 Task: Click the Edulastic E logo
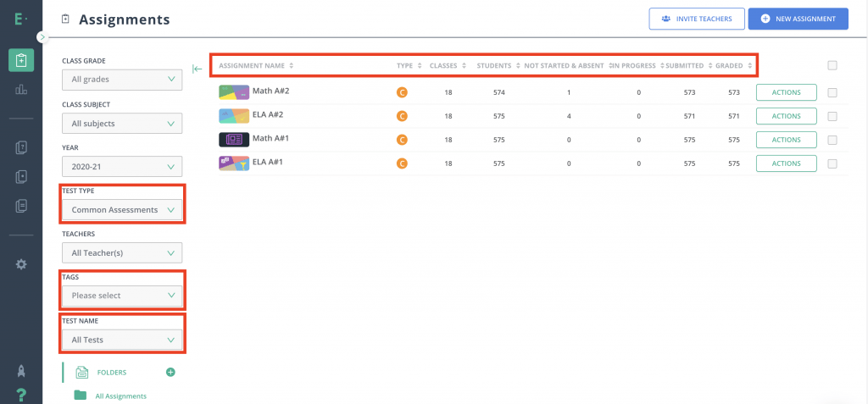coord(21,19)
